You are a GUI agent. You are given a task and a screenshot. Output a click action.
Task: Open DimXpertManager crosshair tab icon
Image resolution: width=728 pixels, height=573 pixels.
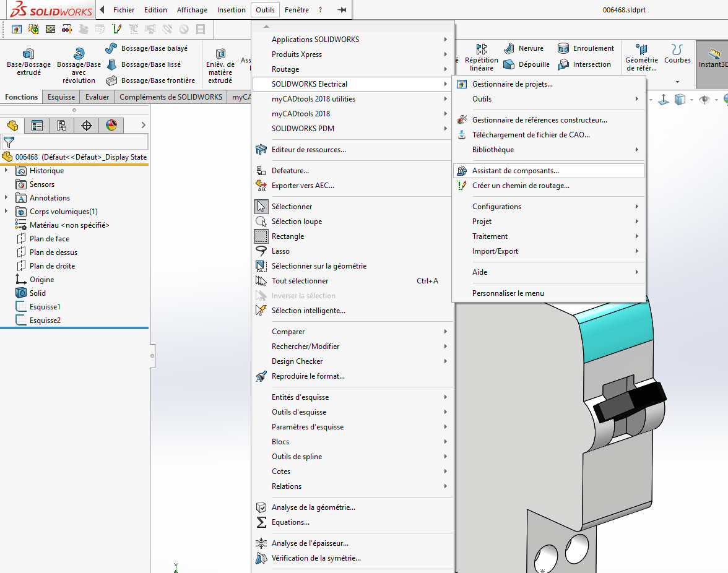(x=87, y=125)
